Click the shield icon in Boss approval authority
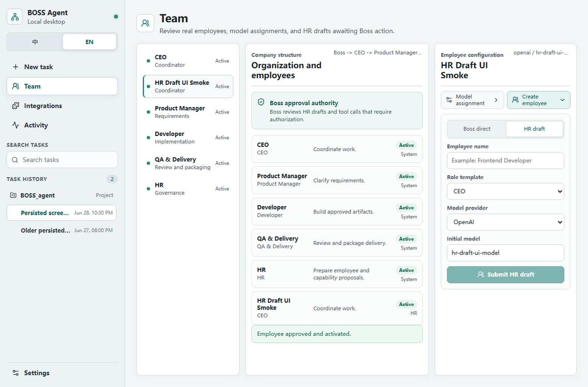588x387 pixels. [x=261, y=102]
